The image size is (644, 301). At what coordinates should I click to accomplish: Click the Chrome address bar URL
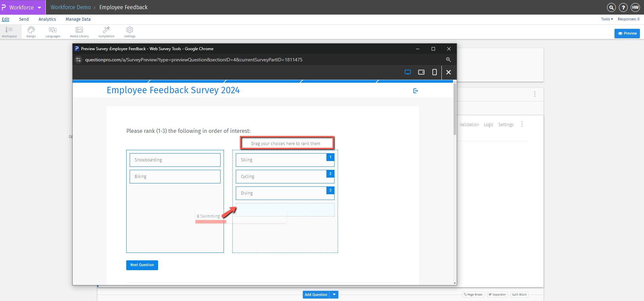(194, 60)
